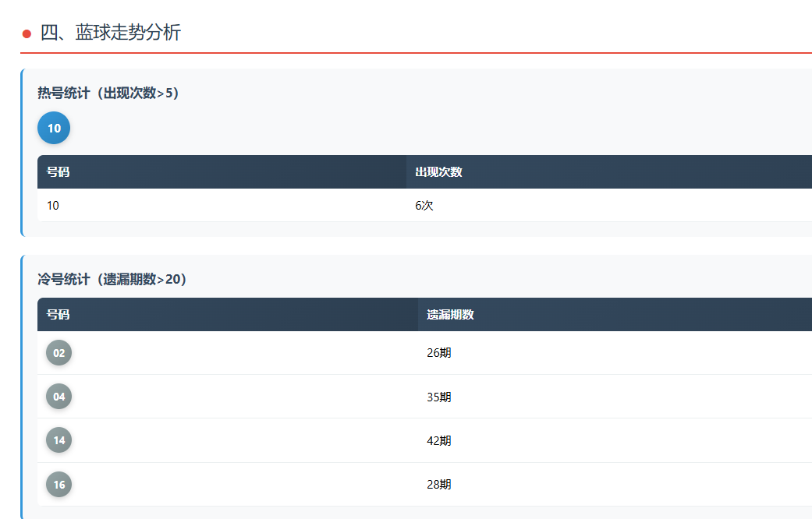The width and height of the screenshot is (812, 519).
Task: Click the 6次 occurrence count cell
Action: click(424, 206)
